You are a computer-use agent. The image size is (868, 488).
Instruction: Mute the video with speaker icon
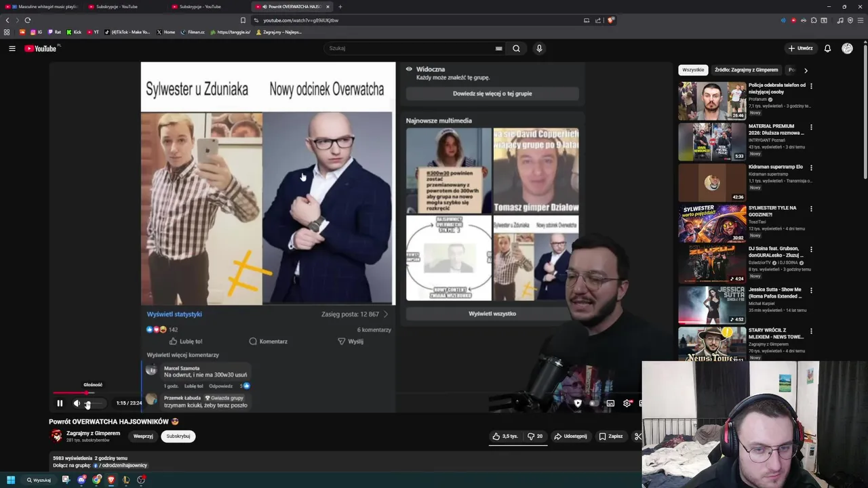tap(77, 403)
